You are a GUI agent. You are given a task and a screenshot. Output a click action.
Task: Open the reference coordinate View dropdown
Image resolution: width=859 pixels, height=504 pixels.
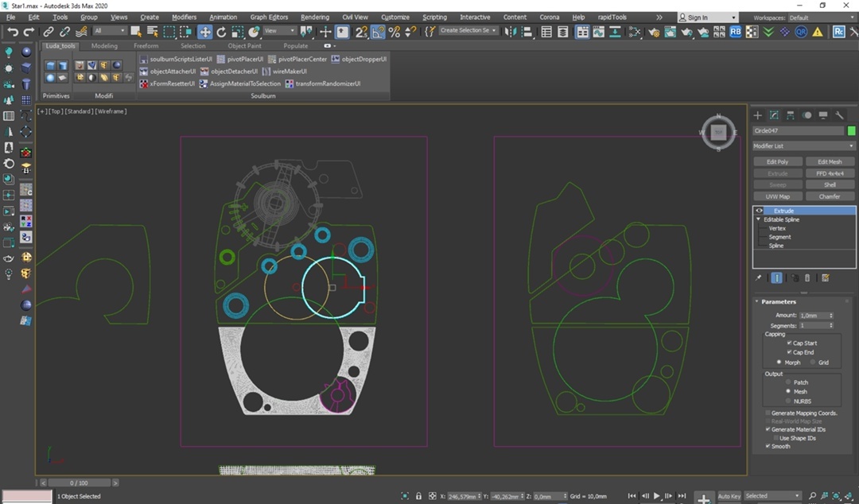279,31
